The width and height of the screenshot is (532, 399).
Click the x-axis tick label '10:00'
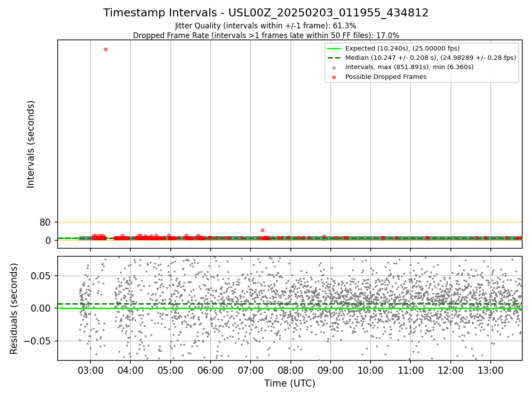pos(371,371)
